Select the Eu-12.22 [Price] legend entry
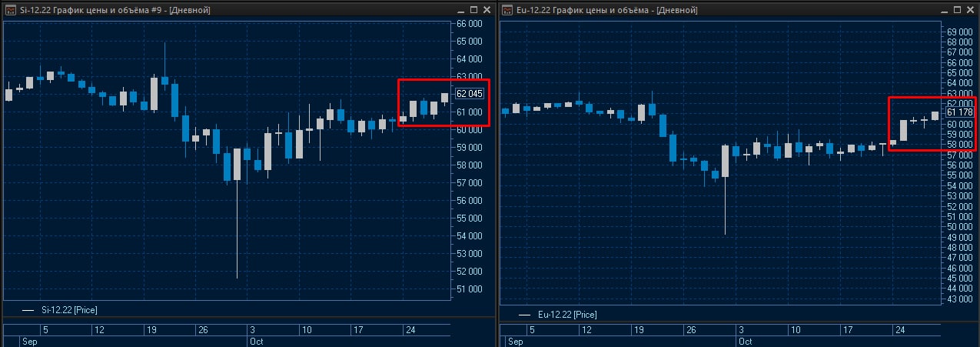 click(568, 315)
